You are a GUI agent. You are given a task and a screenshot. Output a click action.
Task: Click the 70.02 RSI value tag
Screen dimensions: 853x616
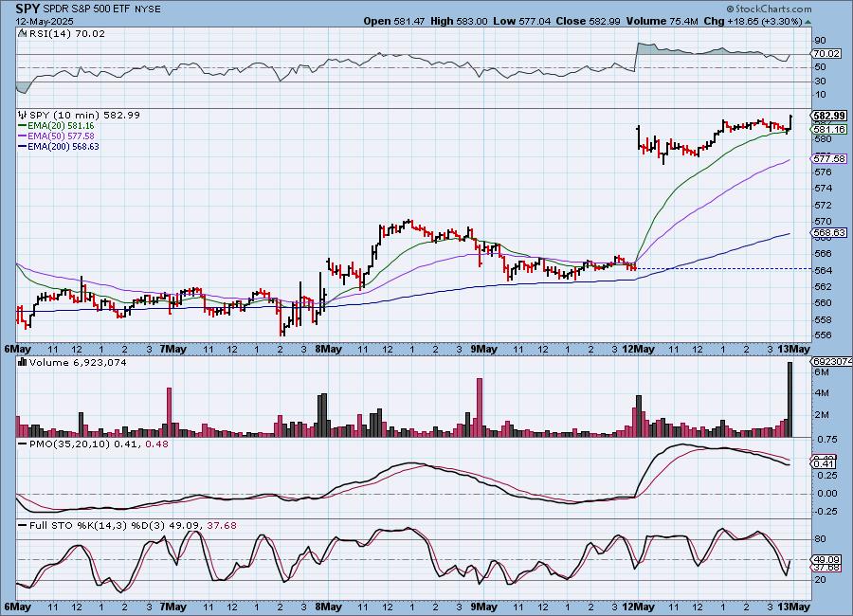coord(826,54)
